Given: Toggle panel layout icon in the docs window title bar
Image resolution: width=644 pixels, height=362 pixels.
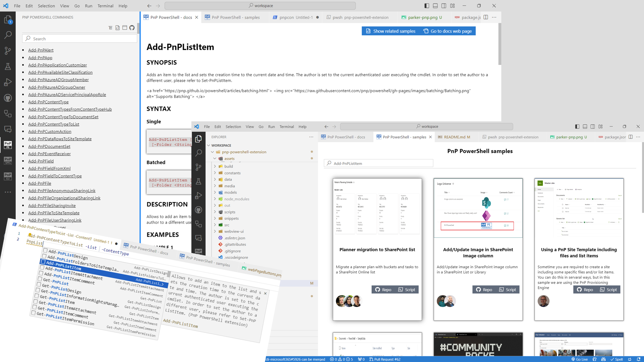Looking at the screenshot, I should pyautogui.click(x=435, y=6).
